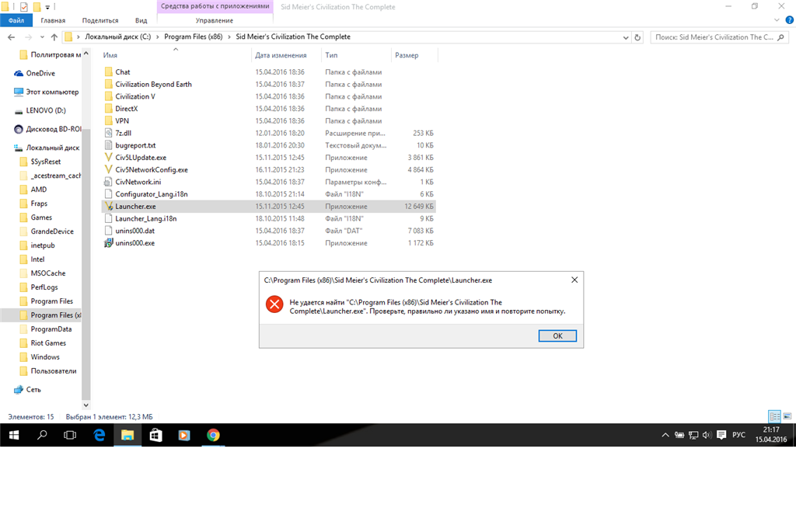Screen dimensions: 796x532
Task: Refresh the current folder view
Action: click(x=637, y=37)
